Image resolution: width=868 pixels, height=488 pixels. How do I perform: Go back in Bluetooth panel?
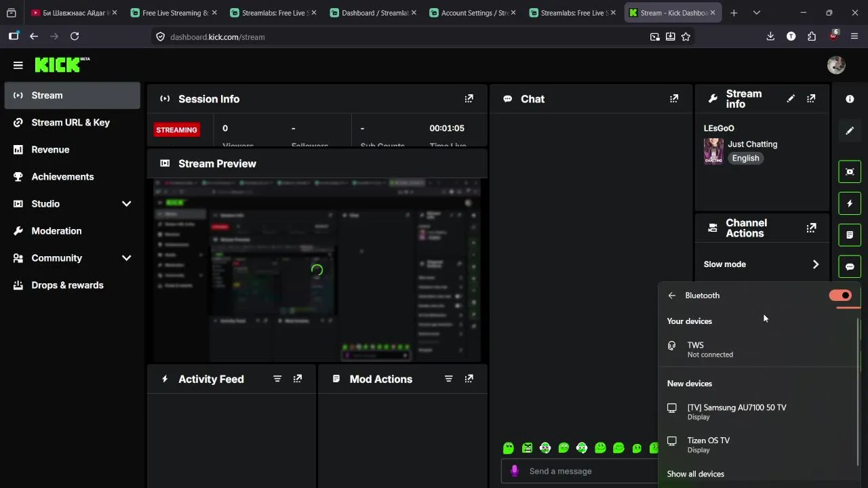[x=671, y=296]
